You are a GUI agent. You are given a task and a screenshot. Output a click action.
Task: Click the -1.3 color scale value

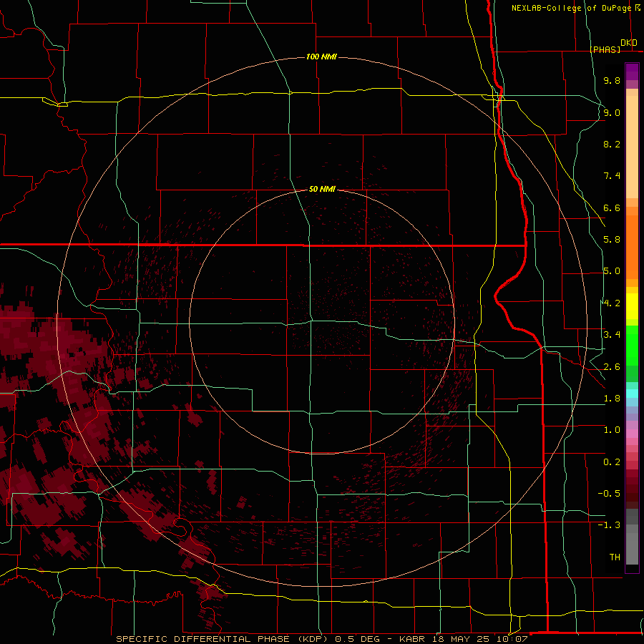point(609,525)
